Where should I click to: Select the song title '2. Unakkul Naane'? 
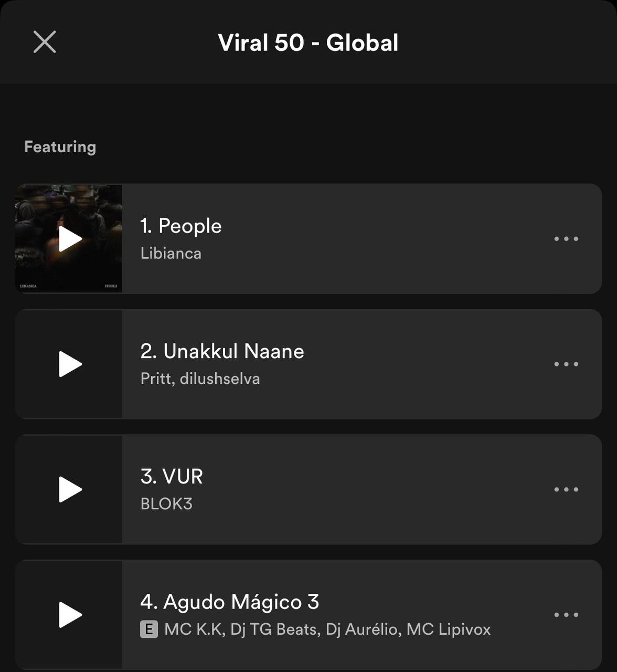click(222, 351)
